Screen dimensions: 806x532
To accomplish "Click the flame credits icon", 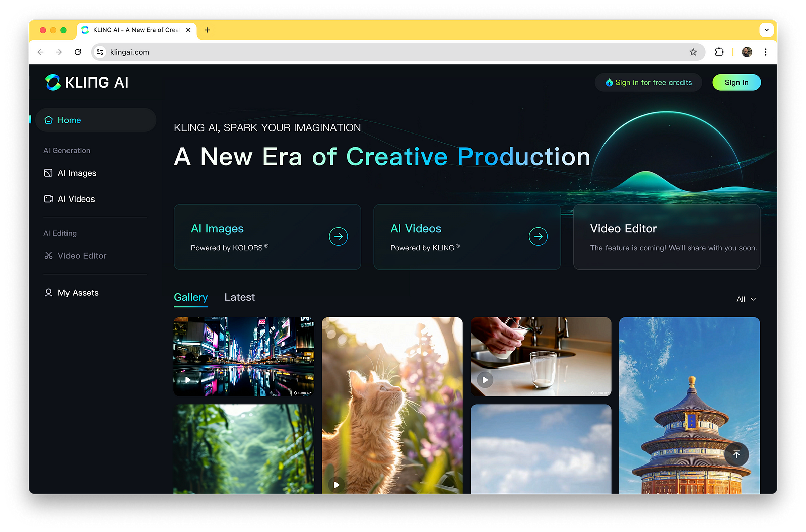I will click(x=609, y=82).
